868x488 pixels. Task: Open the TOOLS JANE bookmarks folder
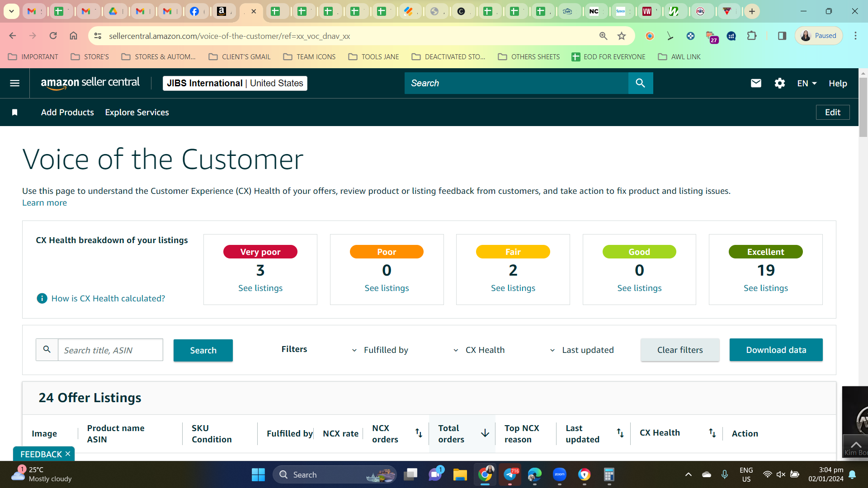coord(373,57)
